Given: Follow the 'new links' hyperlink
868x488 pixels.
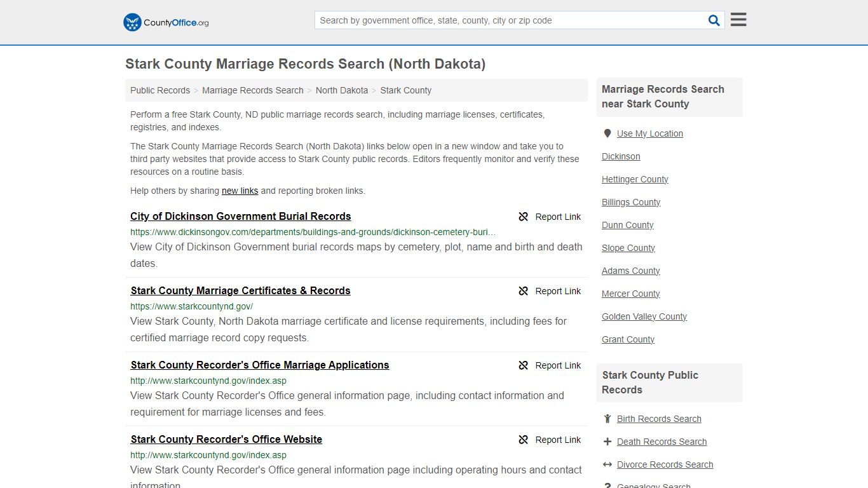Looking at the screenshot, I should point(240,191).
